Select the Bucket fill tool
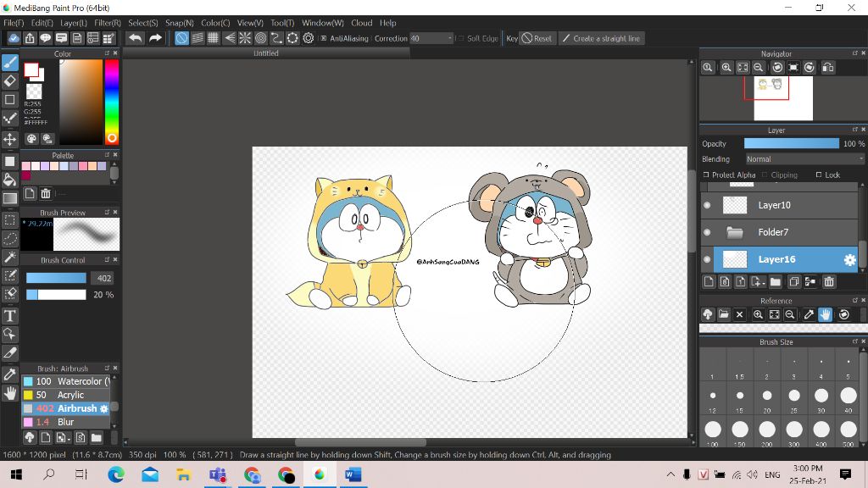Viewport: 868px width, 488px height. 10,180
